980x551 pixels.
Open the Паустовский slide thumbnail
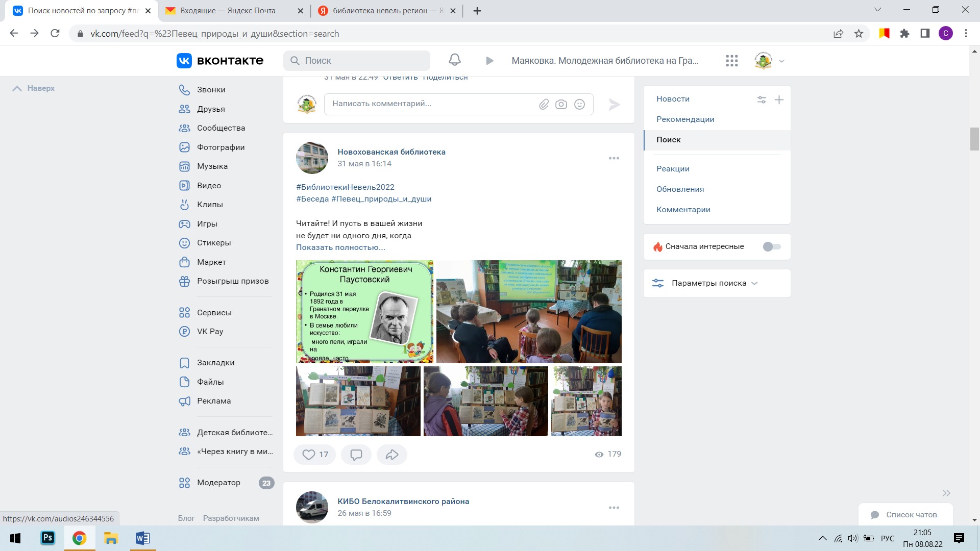(364, 312)
